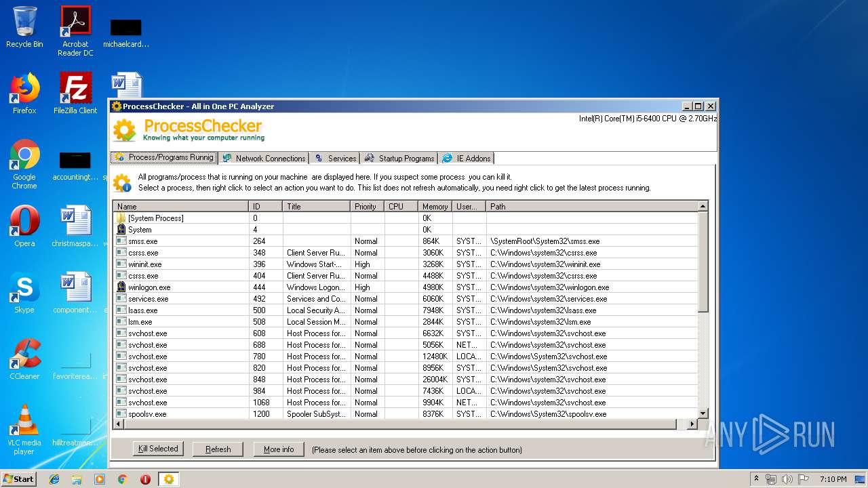This screenshot has width=868, height=488.
Task: Select the spoolsv.exe process
Action: (x=405, y=413)
